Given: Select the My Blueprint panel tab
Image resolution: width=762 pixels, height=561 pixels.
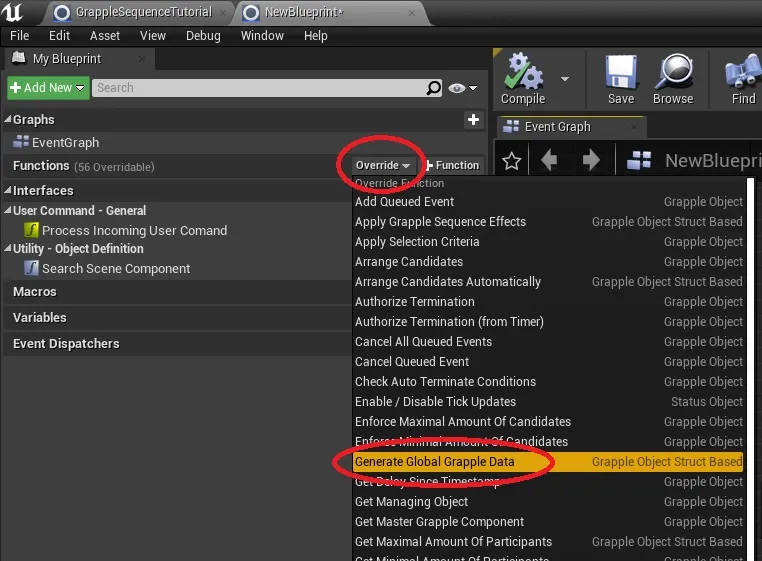Looking at the screenshot, I should click(x=79, y=59).
